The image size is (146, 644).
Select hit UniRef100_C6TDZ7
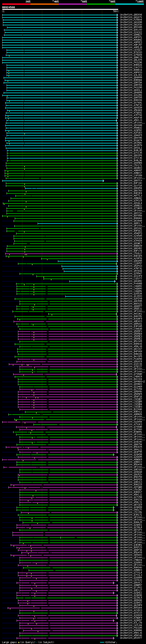tap(131, 50)
